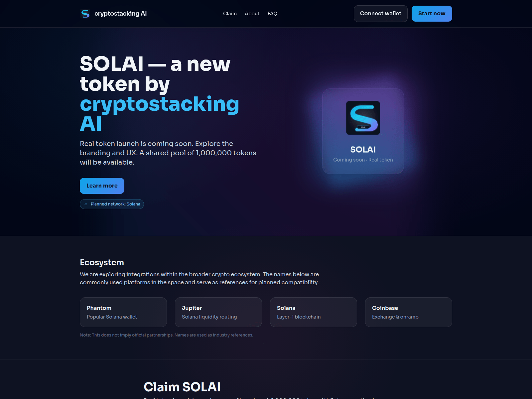Screen dimensions: 532x399
Task: Click the partnership disclaimer note text
Action: [x=166, y=335]
